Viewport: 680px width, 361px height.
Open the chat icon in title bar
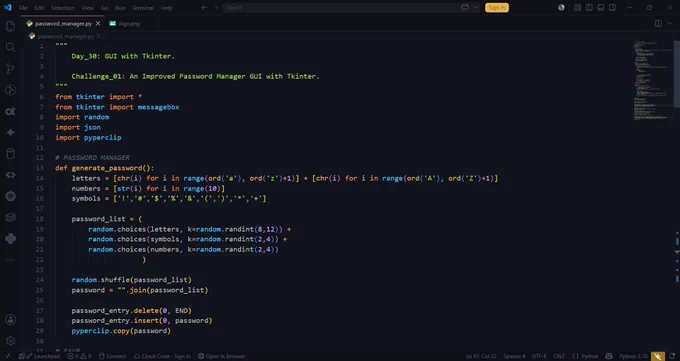click(x=465, y=7)
